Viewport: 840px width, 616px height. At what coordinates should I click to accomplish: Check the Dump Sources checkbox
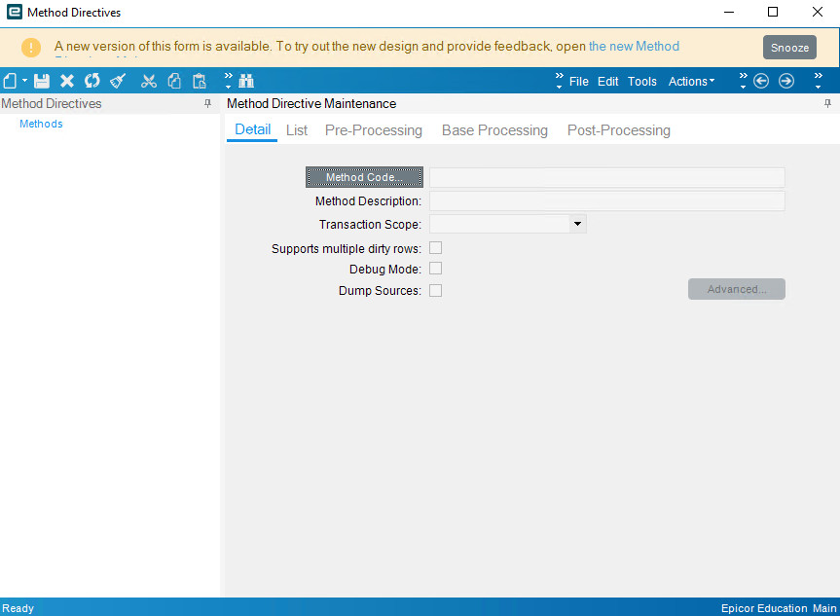(435, 290)
